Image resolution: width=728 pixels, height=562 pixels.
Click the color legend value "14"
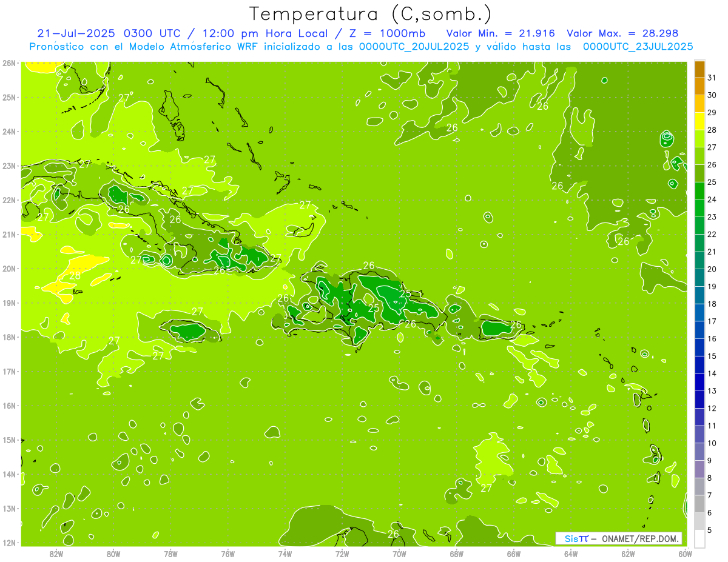[x=712, y=373]
